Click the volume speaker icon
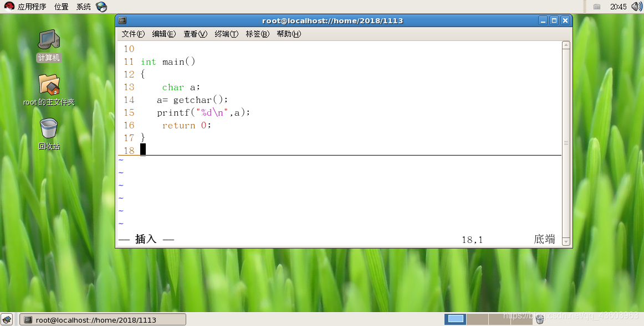 (637, 7)
